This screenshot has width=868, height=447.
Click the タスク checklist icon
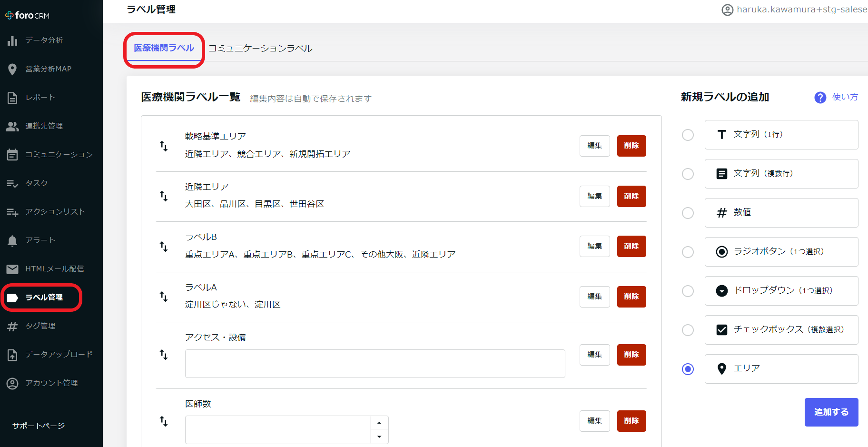click(x=12, y=183)
